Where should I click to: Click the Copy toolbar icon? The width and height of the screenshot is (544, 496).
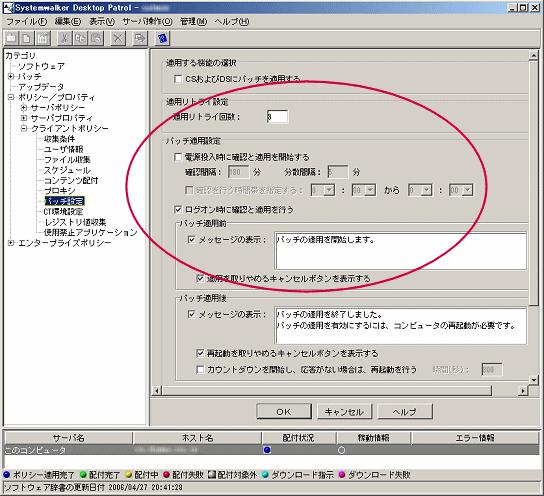click(x=80, y=38)
